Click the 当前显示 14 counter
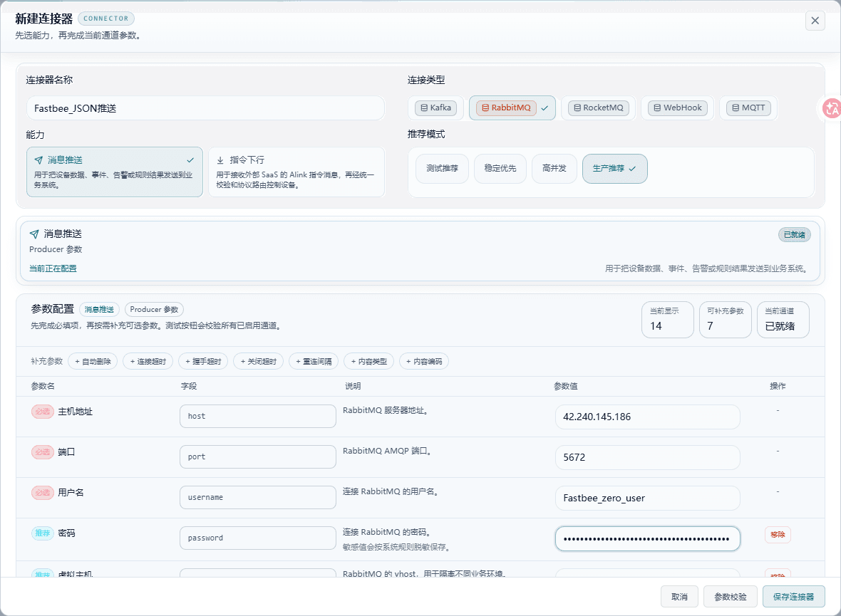841x616 pixels. (x=668, y=320)
